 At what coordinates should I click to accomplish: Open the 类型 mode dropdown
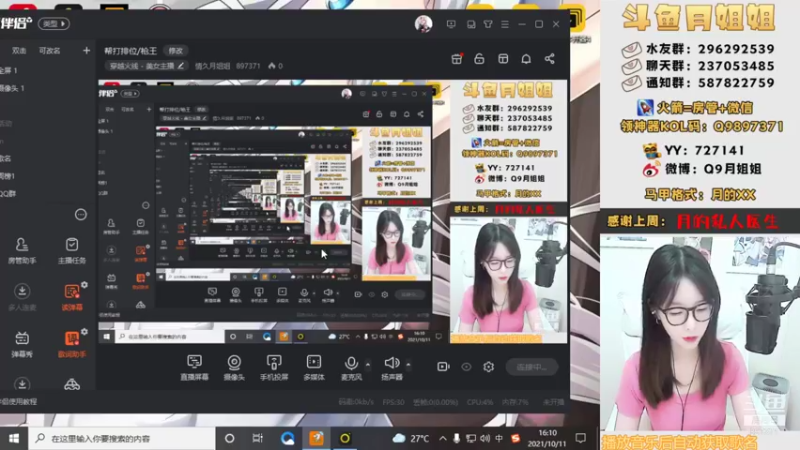[54, 23]
